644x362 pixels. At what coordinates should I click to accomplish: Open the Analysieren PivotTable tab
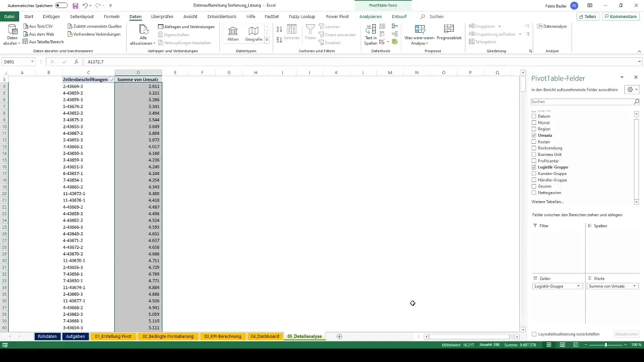[x=370, y=17]
